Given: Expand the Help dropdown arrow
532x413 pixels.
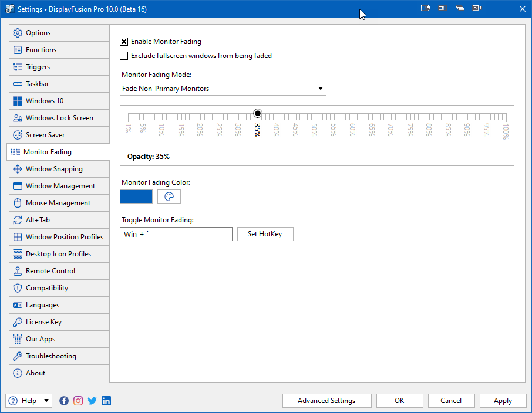Looking at the screenshot, I should [46, 401].
